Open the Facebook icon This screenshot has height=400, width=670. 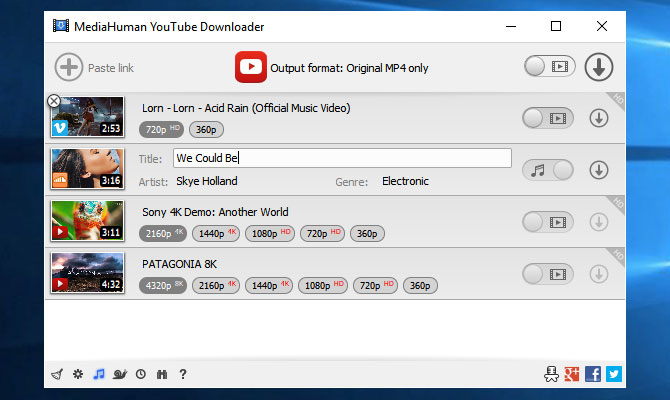click(x=593, y=374)
